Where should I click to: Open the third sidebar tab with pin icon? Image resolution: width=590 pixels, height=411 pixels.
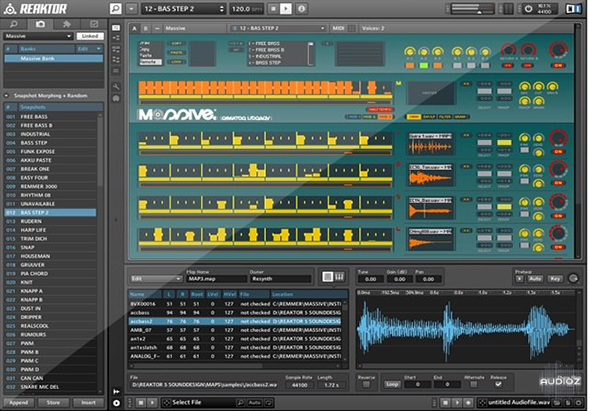67,24
